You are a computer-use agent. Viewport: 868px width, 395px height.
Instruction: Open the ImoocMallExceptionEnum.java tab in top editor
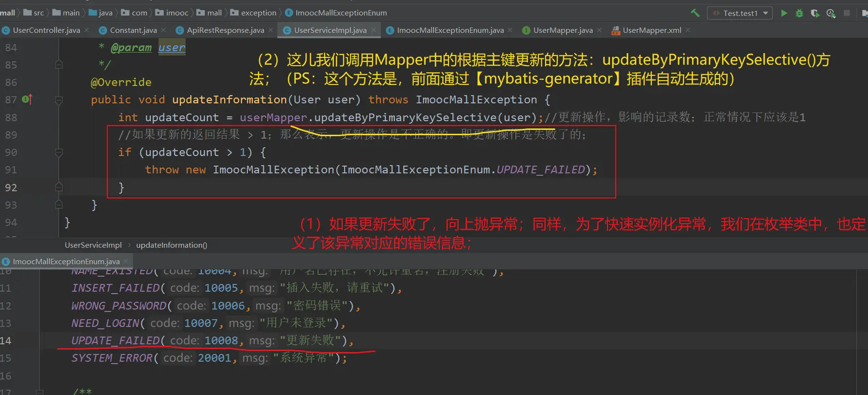click(450, 30)
